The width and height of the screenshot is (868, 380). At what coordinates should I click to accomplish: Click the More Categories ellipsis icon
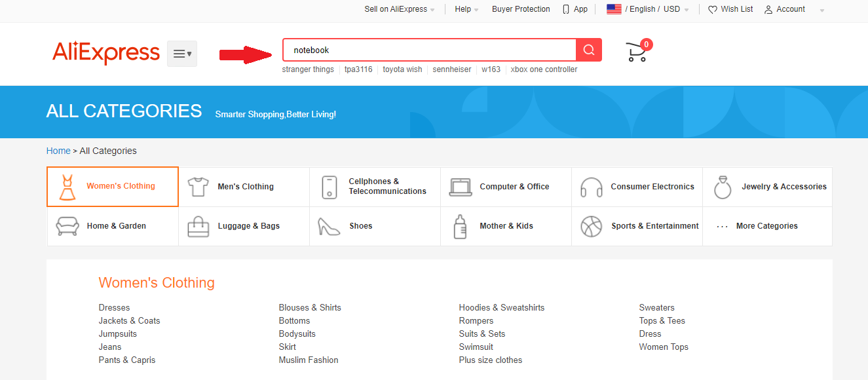pos(723,227)
